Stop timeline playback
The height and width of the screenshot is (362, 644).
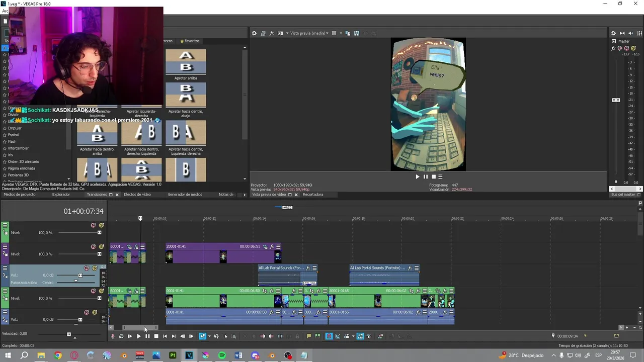(156, 336)
